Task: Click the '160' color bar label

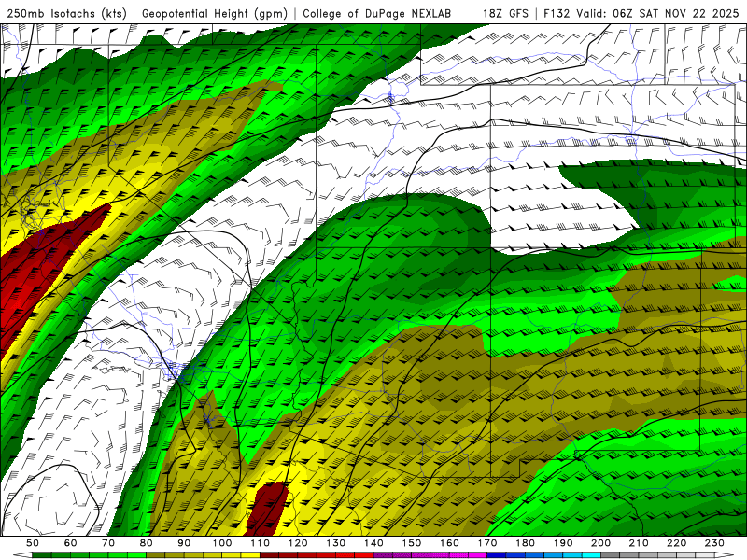Action: (x=449, y=543)
